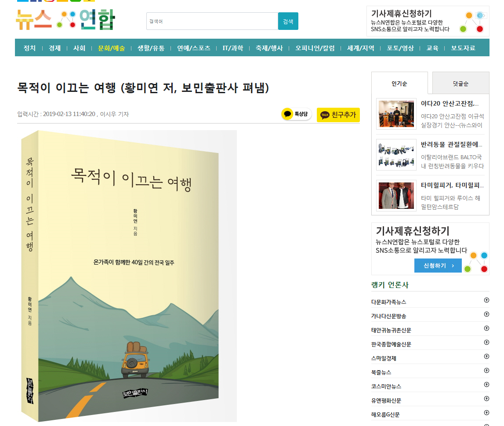Click arrow icon beside 가나다신문방송

[x=486, y=314]
